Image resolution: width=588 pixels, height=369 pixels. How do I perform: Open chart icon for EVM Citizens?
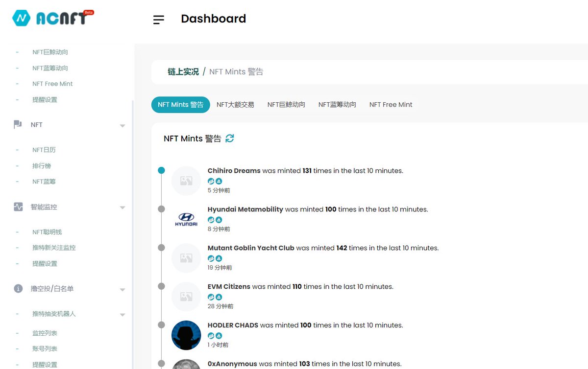(211, 297)
